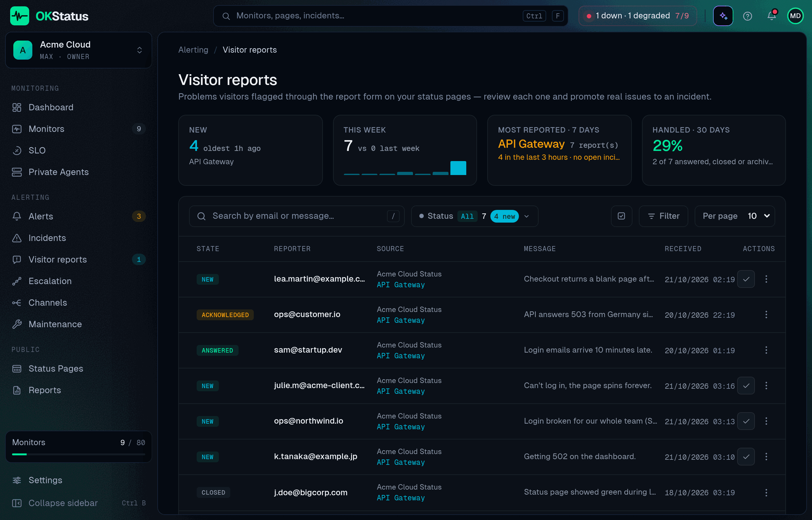Open the AI assistant sparkle icon

[x=723, y=16]
